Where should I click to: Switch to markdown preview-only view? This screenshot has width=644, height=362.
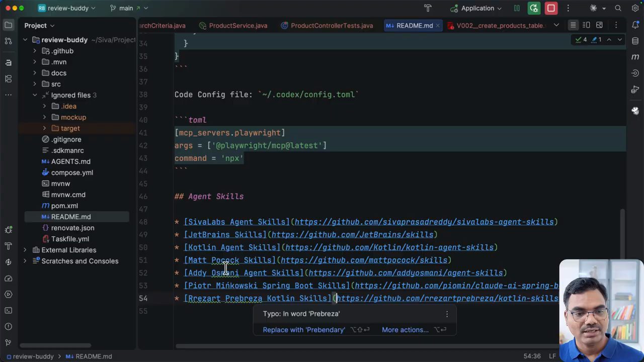[x=599, y=25]
